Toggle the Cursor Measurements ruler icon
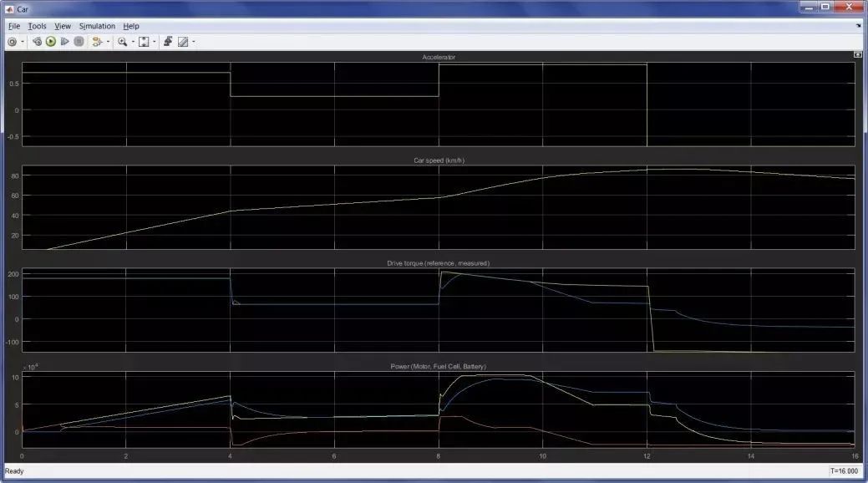The width and height of the screenshot is (868, 483). click(182, 41)
